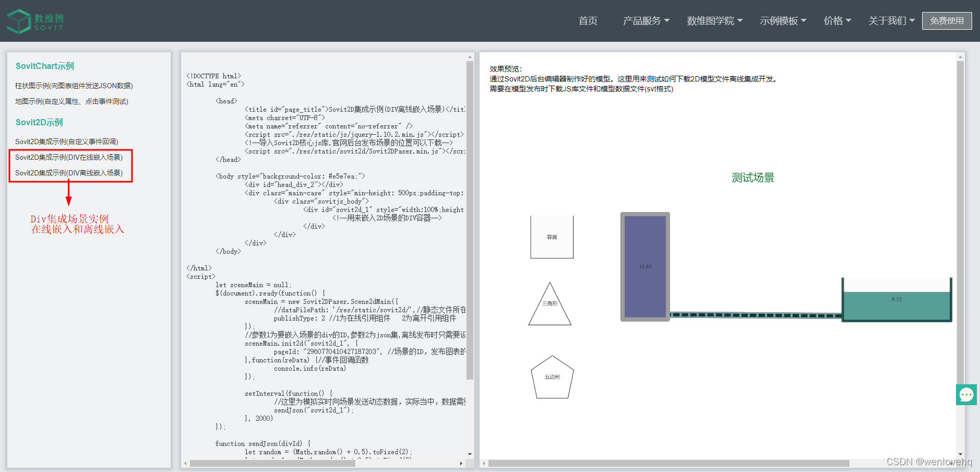980x472 pixels.
Task: Click the purple tank showing 10.80
Action: click(645, 267)
